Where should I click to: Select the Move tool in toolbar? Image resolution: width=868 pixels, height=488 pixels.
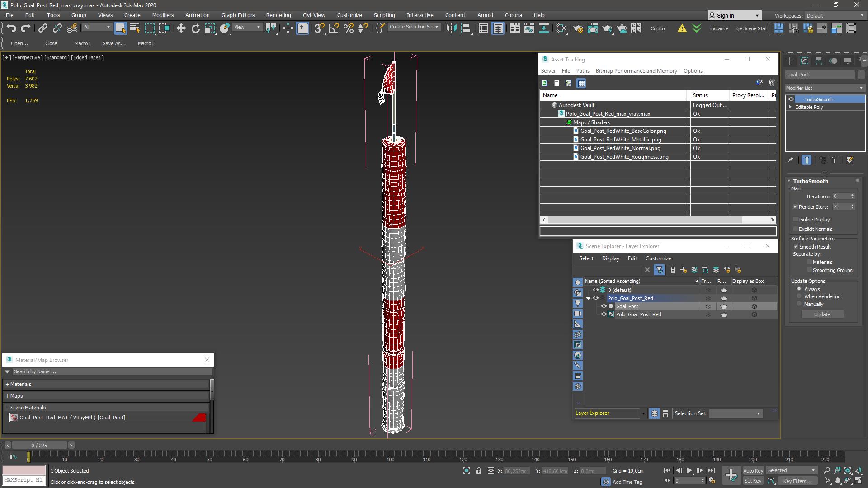(181, 28)
